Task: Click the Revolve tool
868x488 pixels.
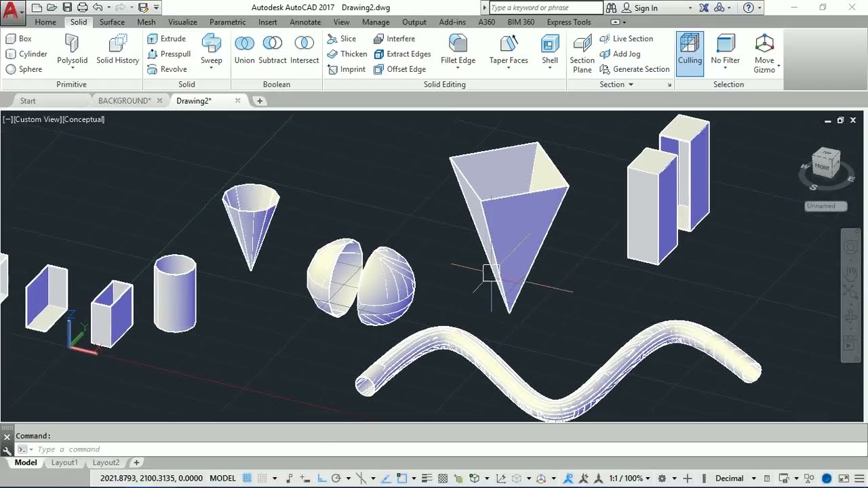Action: (167, 69)
